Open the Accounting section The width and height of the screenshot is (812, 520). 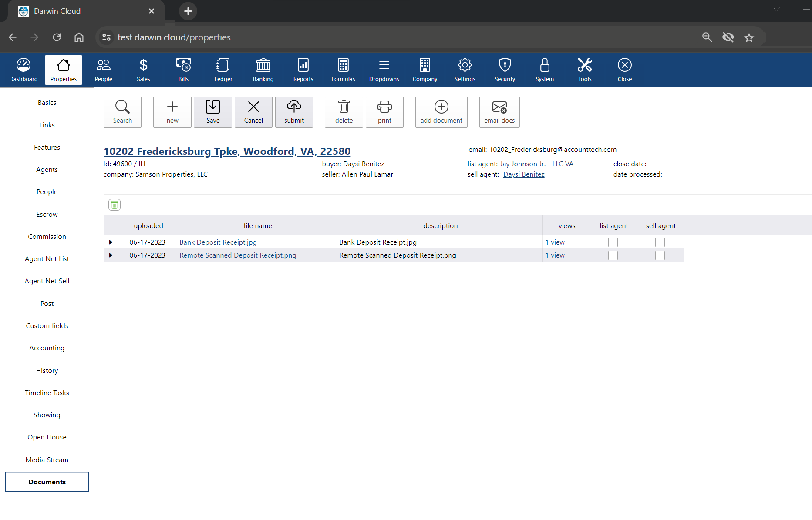coord(47,348)
